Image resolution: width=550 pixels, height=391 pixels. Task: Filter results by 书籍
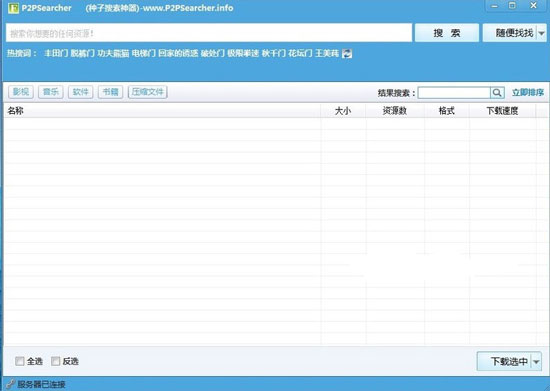click(110, 92)
